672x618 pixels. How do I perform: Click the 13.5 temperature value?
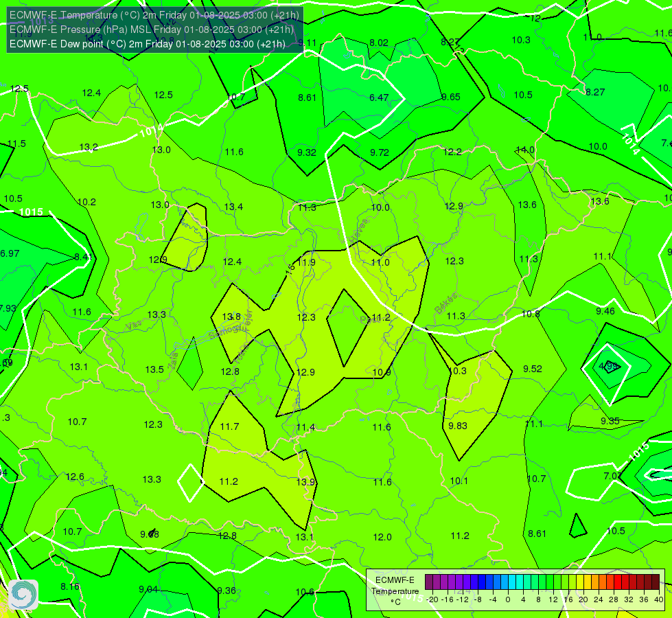click(x=154, y=369)
